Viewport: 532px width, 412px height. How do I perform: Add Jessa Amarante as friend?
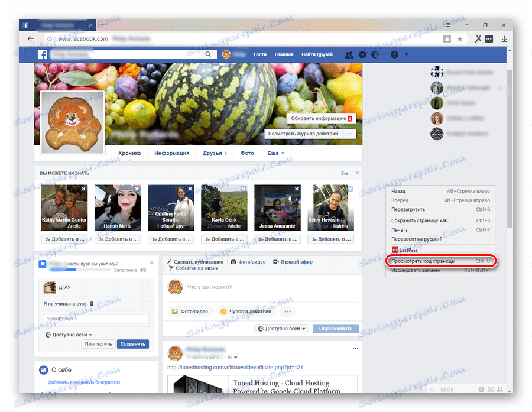click(x=278, y=239)
